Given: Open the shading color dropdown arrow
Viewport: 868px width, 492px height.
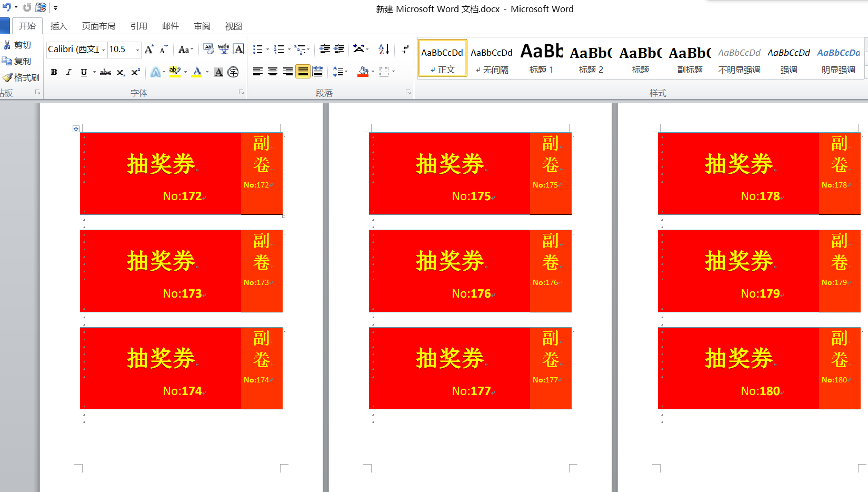Looking at the screenshot, I should pyautogui.click(x=373, y=72).
